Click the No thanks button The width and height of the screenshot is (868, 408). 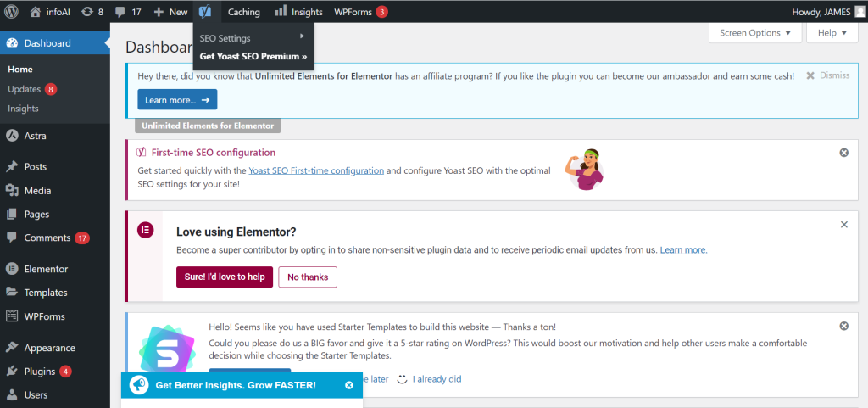click(x=308, y=277)
